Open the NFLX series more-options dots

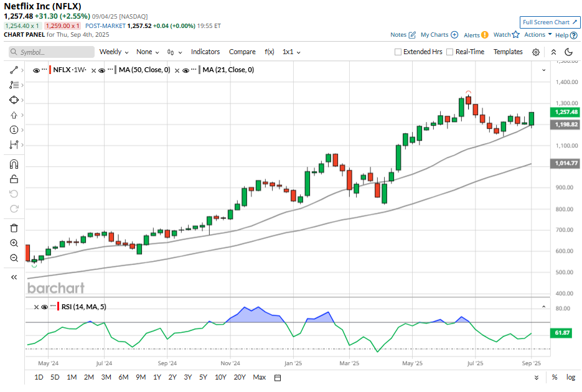click(44, 69)
